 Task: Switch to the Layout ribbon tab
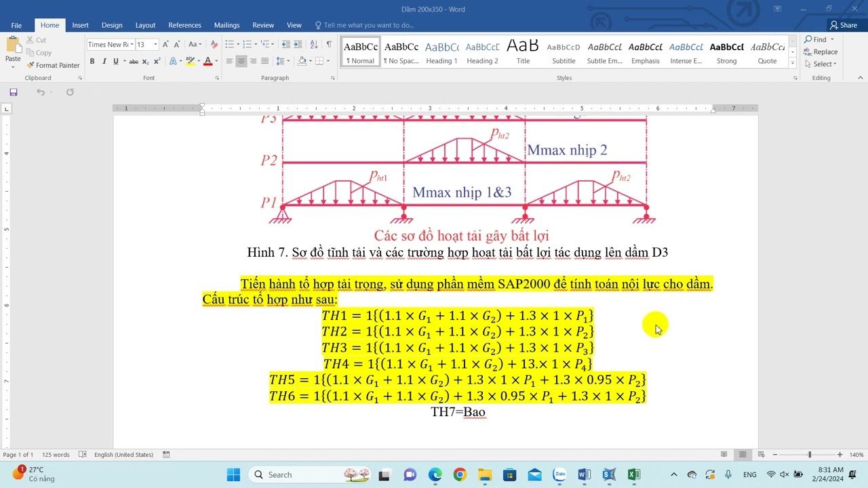click(x=145, y=25)
